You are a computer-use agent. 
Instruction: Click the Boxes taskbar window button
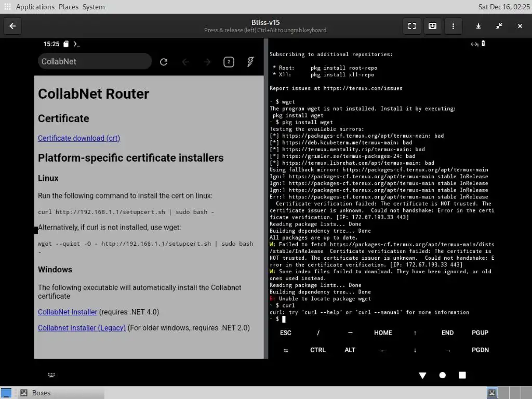61,393
